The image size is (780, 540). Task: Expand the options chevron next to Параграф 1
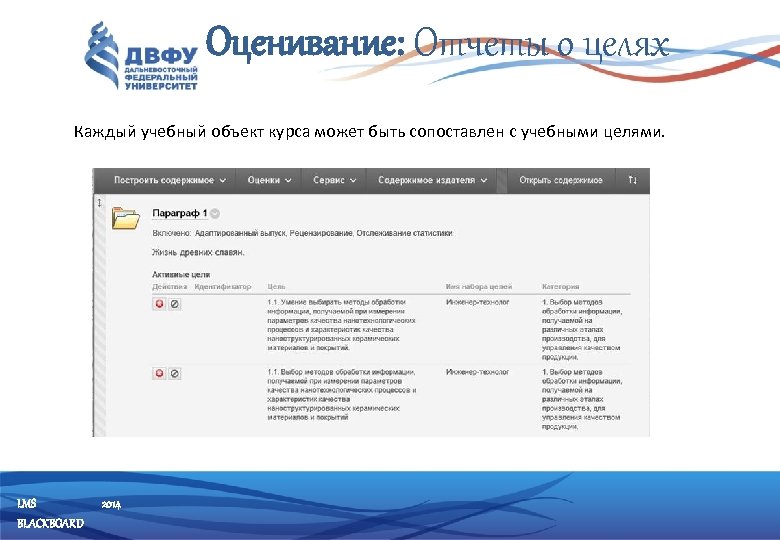point(215,214)
